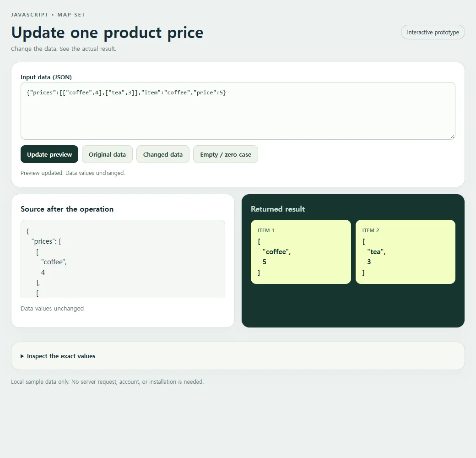Screen dimensions: 476x458
Task: Click the Source after the operation code block
Action: point(123,259)
